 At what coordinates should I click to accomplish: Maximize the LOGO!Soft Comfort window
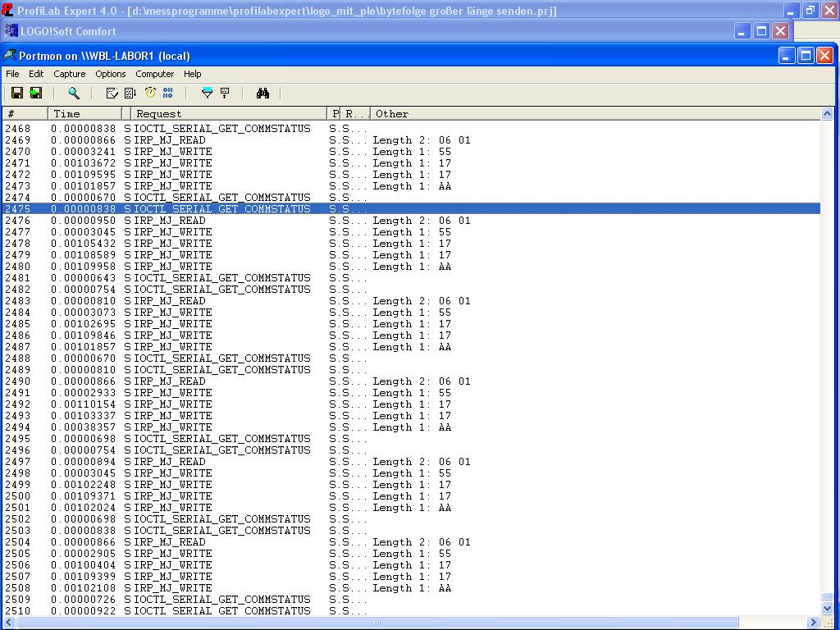761,31
